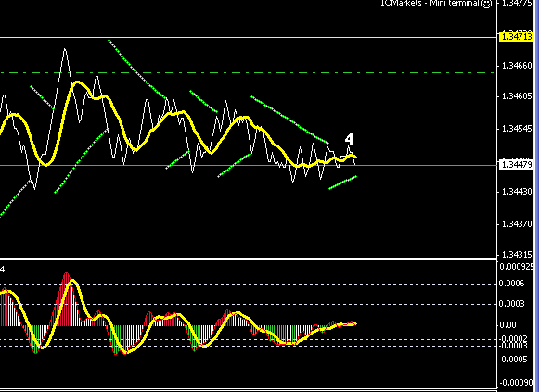Click the divider between chart and indicator window

249,259
